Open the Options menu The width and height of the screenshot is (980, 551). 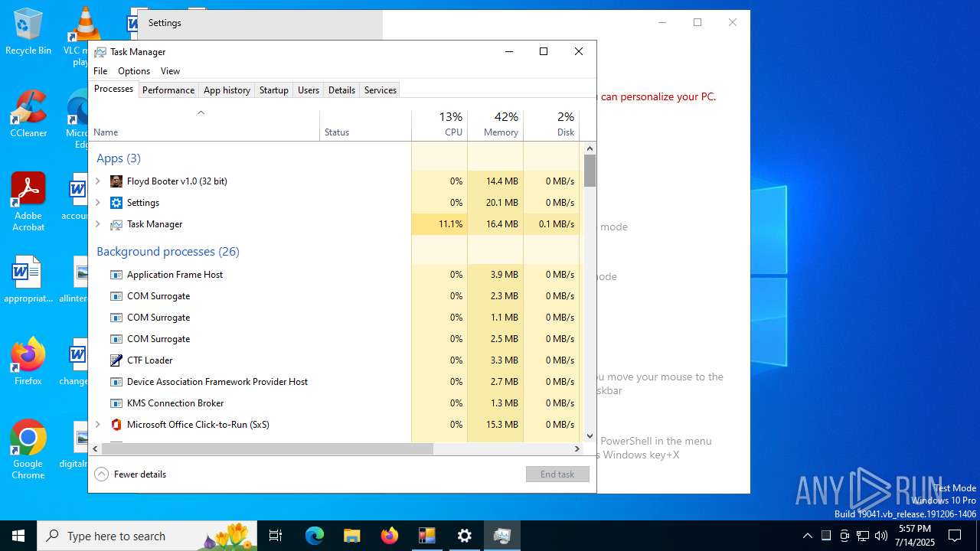point(134,71)
